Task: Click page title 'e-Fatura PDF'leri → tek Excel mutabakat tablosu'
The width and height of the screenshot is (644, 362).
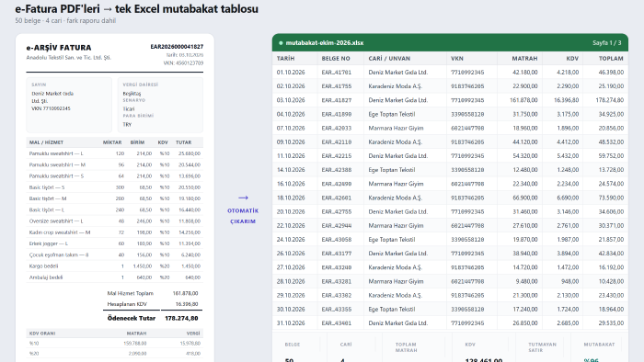Action: coord(137,8)
